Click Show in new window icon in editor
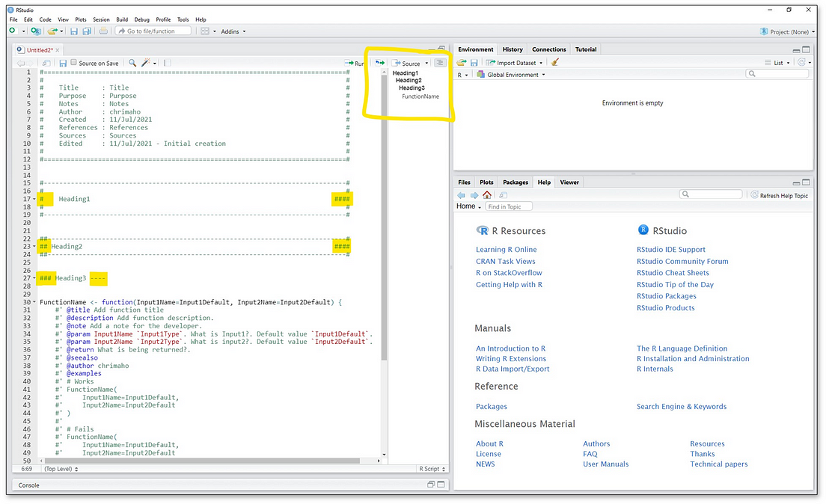The height and width of the screenshot is (504, 826). tap(46, 64)
